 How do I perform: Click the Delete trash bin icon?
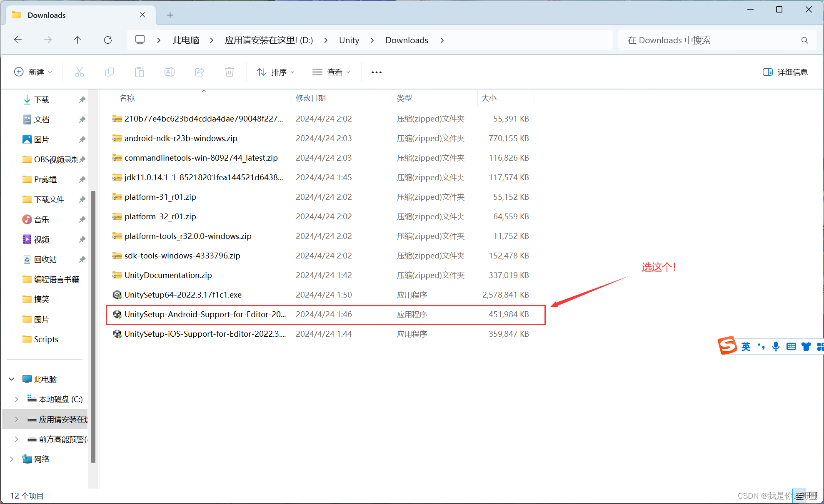pyautogui.click(x=229, y=72)
